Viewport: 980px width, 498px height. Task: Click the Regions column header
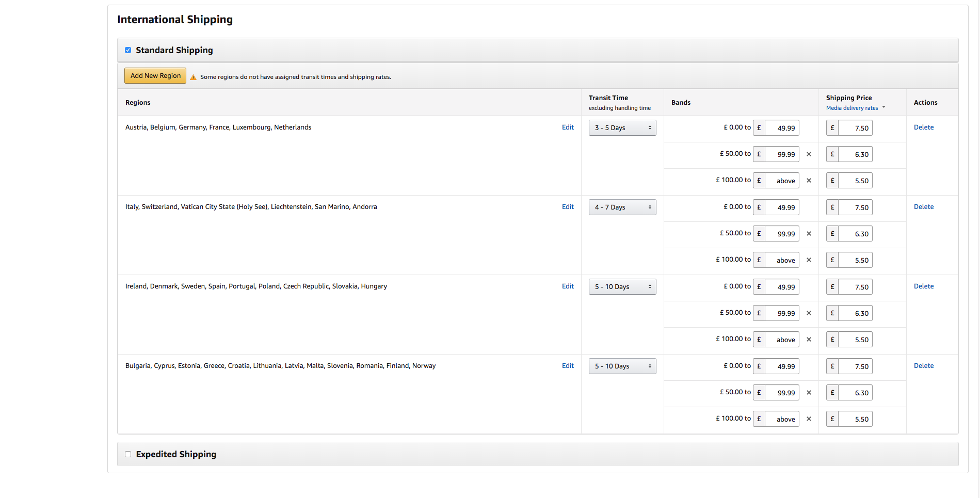(x=138, y=102)
